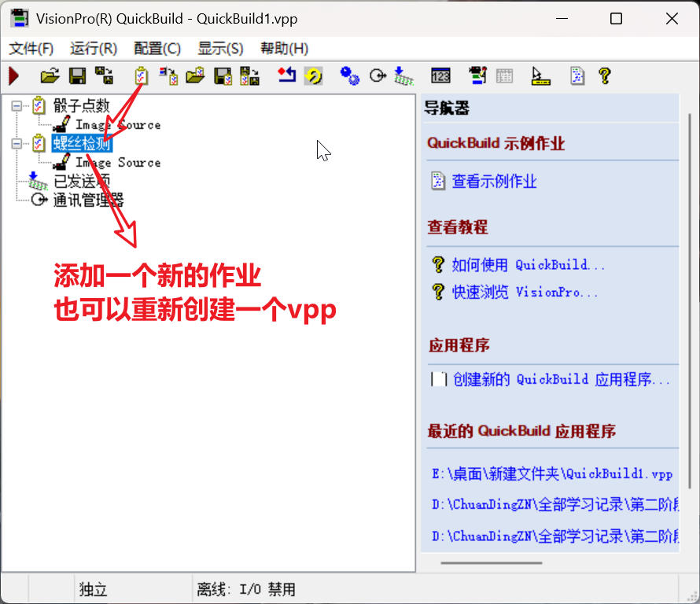Open the 运行(R) menu

pyautogui.click(x=94, y=48)
